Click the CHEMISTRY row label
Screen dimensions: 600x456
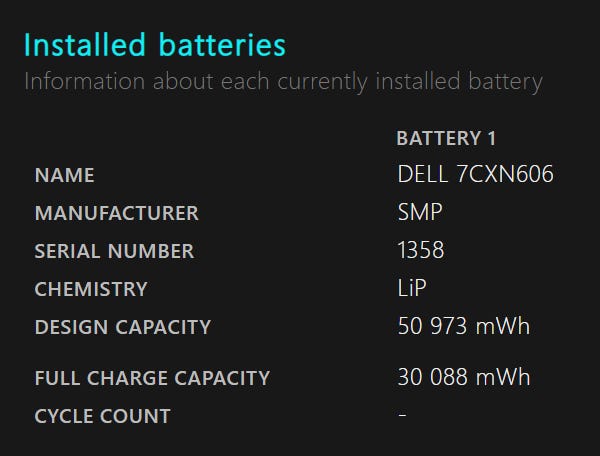[x=91, y=289]
